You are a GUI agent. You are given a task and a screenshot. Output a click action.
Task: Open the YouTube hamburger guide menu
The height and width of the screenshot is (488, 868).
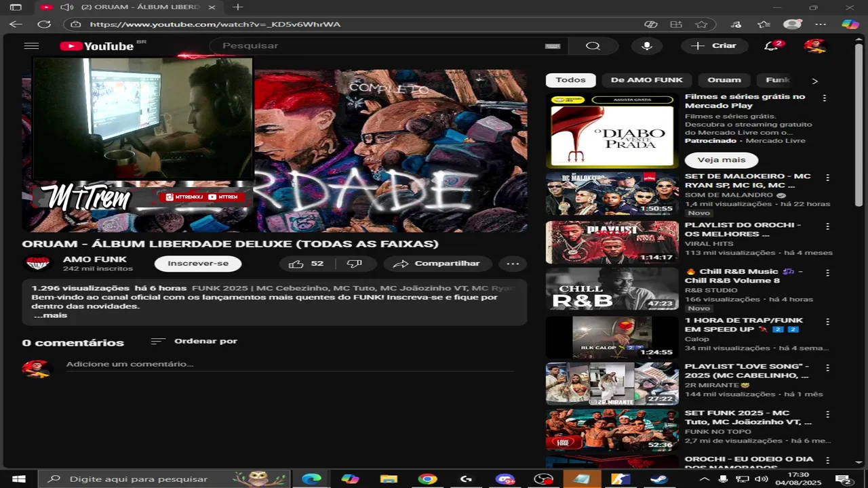point(31,46)
